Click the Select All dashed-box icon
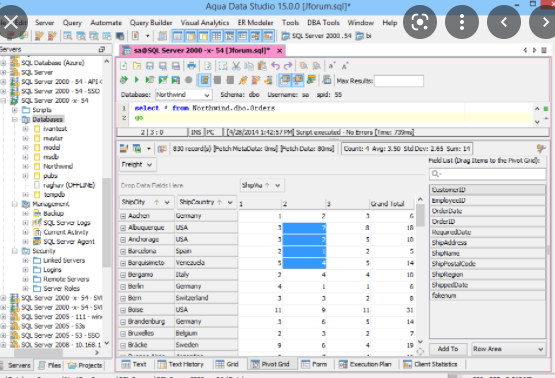The image size is (555, 378). click(223, 66)
